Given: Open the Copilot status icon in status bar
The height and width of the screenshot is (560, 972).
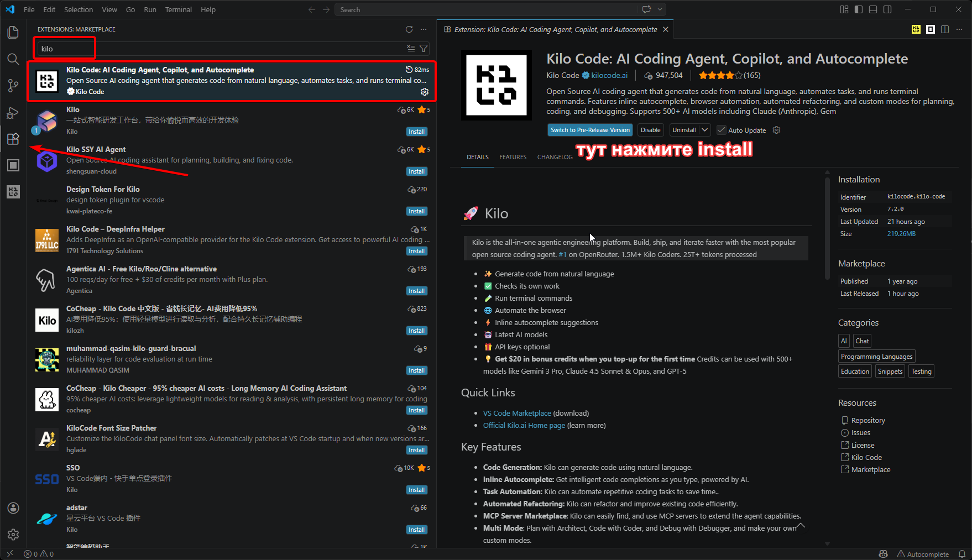Looking at the screenshot, I should click(x=884, y=554).
